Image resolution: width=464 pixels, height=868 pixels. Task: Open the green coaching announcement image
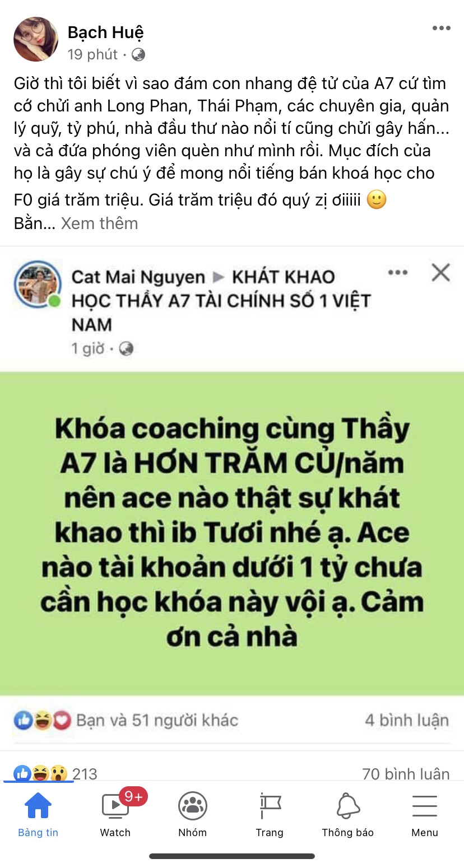(x=232, y=533)
